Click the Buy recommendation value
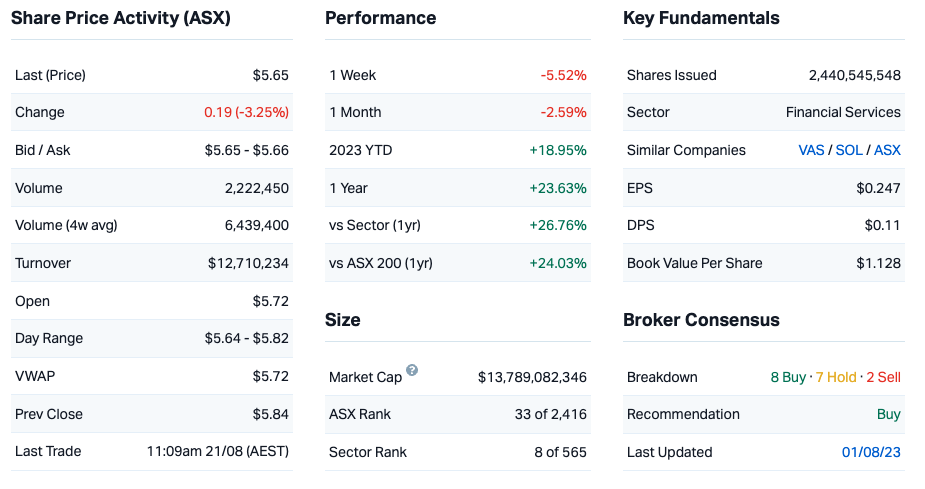 tap(888, 414)
